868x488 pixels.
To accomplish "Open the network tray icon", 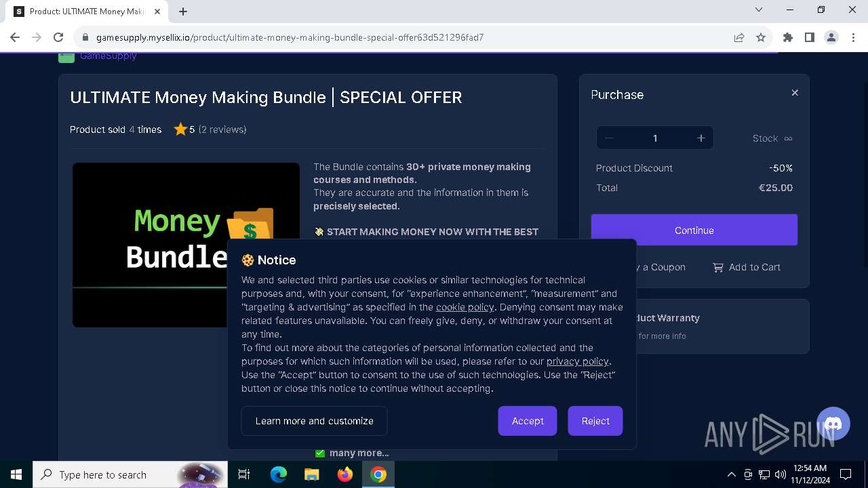I will click(764, 474).
